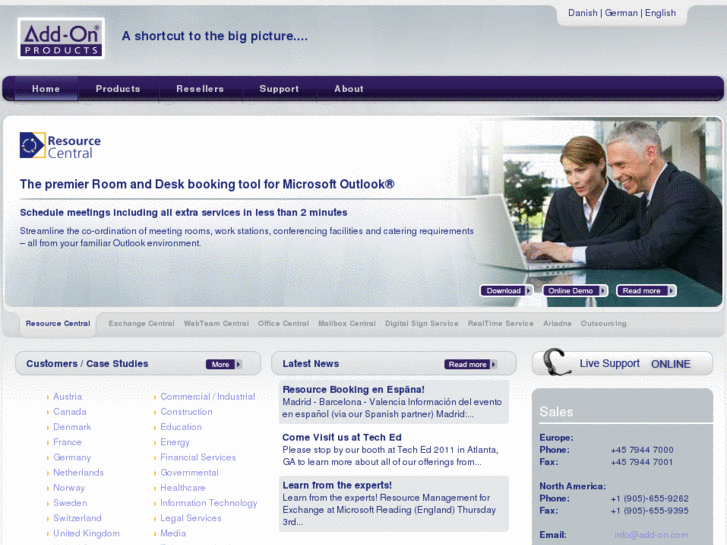The image size is (727, 545).
Task: Open Governmental industry link
Action: [189, 473]
